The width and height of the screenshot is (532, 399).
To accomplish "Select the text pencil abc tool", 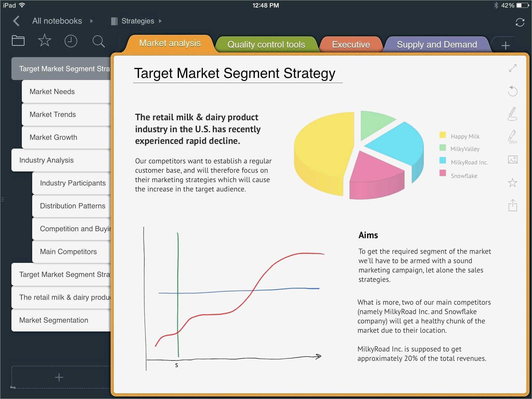I will (x=513, y=137).
